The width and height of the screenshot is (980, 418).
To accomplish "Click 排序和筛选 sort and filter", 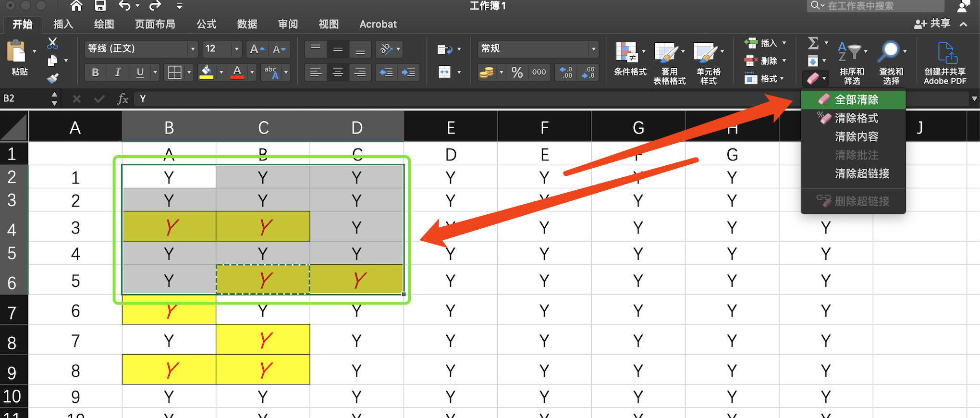I will [x=852, y=63].
